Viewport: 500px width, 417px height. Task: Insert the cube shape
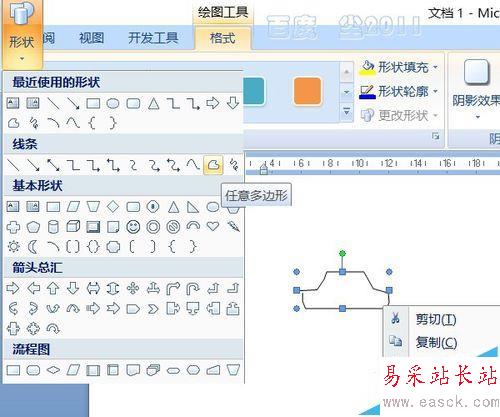[73, 227]
